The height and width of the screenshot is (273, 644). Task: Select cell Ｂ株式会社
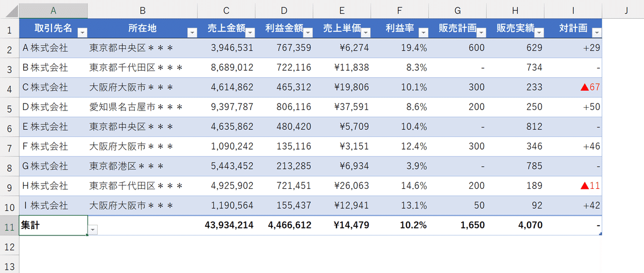click(54, 68)
